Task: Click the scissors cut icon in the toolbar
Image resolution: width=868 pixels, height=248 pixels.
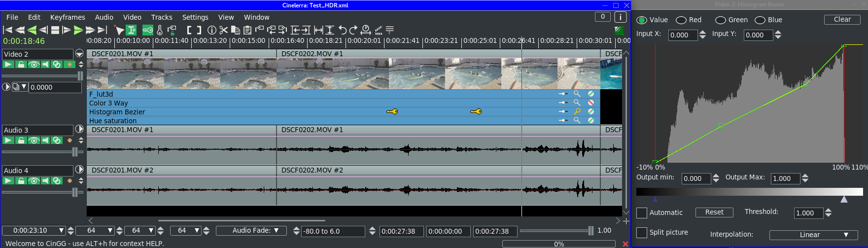Action: [x=224, y=30]
